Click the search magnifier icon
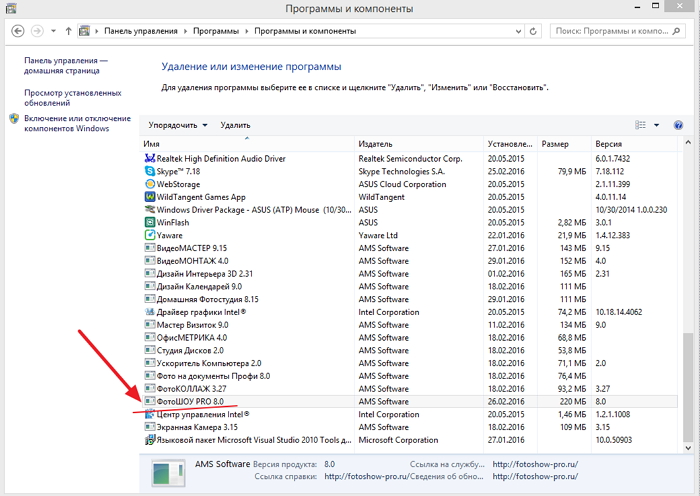 coord(676,31)
